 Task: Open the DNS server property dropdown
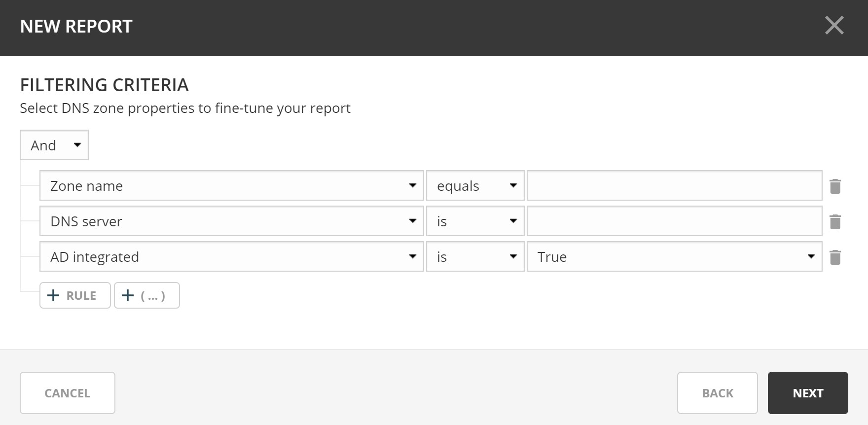pyautogui.click(x=231, y=221)
